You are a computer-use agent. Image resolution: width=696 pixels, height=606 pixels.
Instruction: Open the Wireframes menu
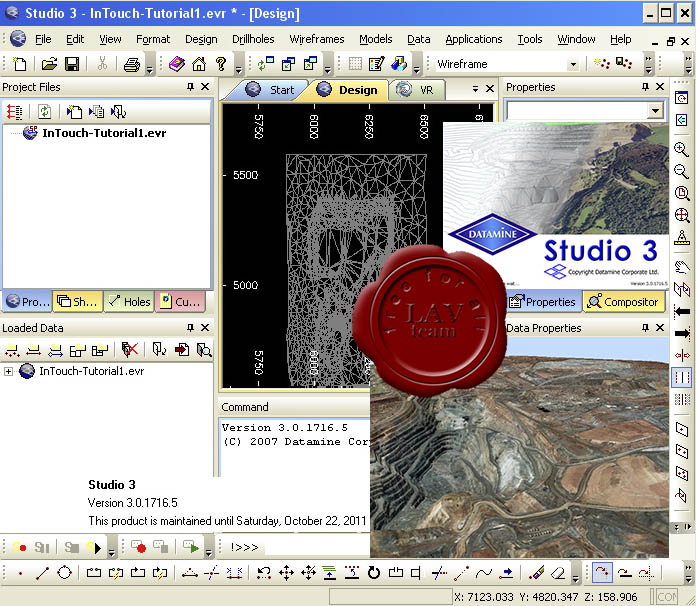(316, 39)
